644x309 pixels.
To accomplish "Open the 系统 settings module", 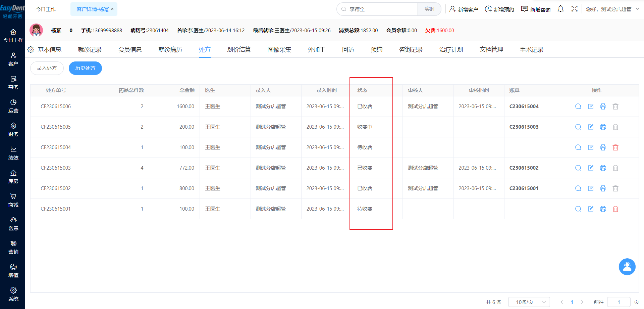I will [x=13, y=295].
